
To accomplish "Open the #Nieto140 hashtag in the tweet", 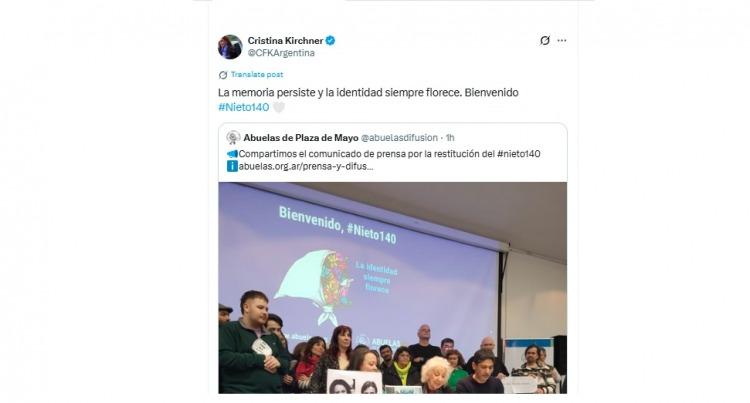I will [243, 107].
